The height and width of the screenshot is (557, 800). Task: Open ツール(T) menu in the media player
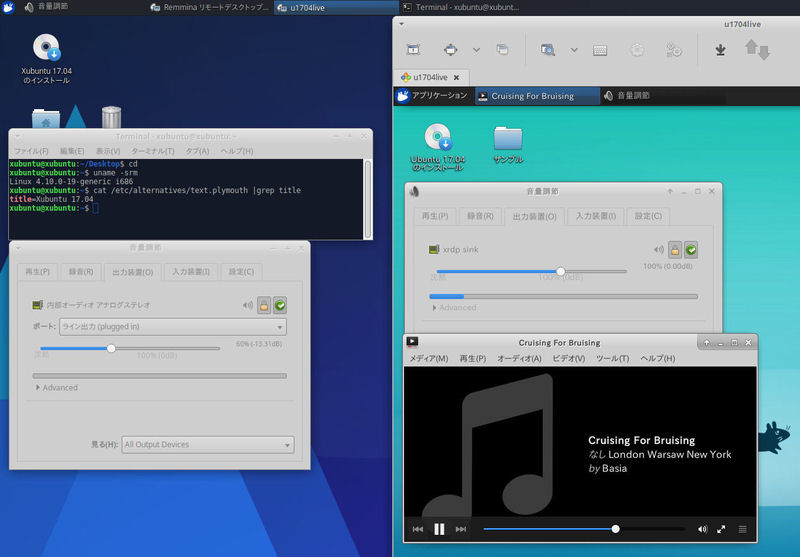(612, 359)
